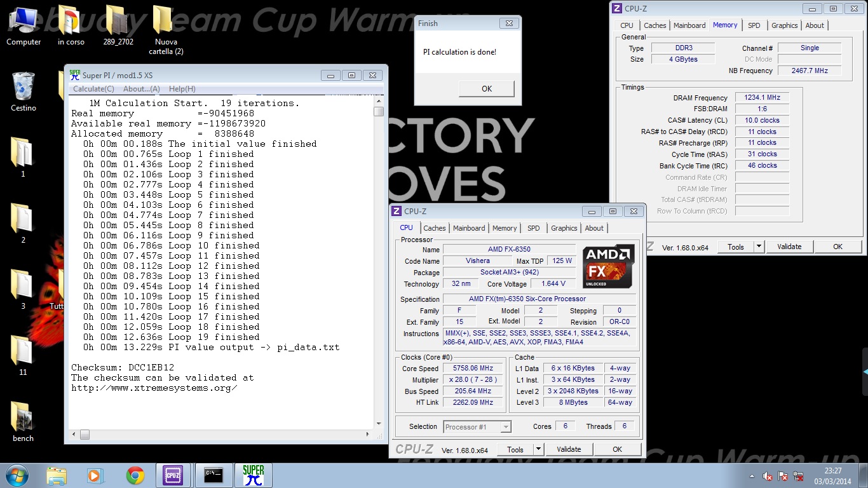Image resolution: width=868 pixels, height=488 pixels.
Task: Confirm the 'PI calculation is done!' dialog with OK
Action: pyautogui.click(x=487, y=89)
